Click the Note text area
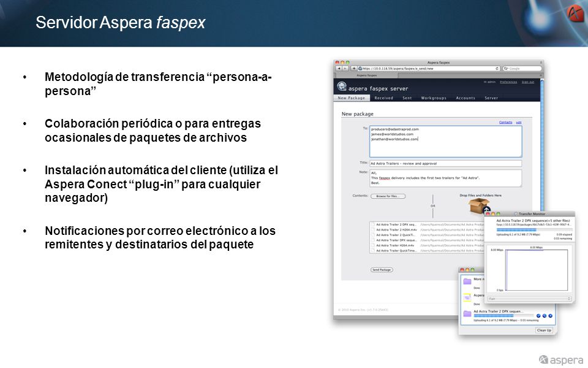Screen dimensions: 588x368 tap(445, 178)
